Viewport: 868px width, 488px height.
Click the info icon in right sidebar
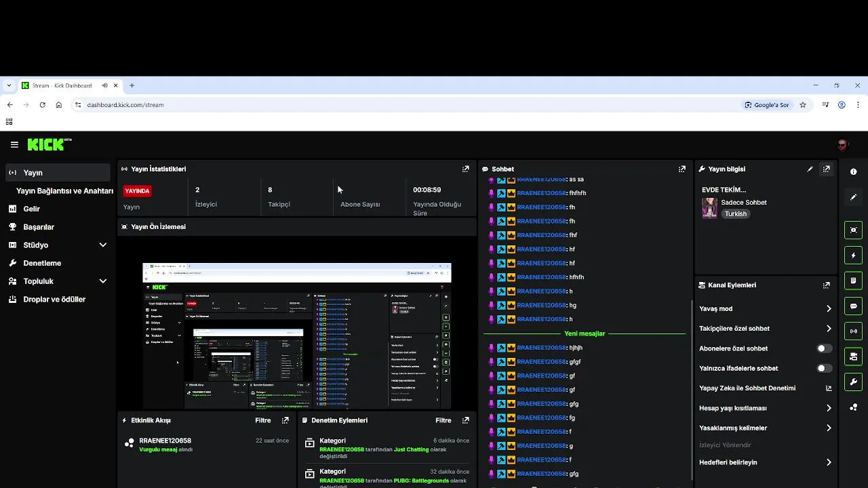coord(853,172)
